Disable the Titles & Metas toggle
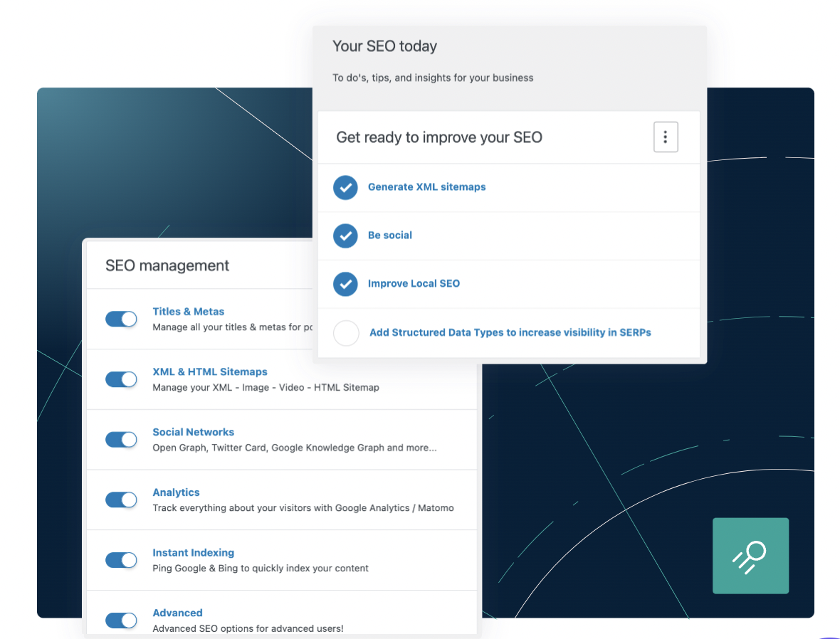The height and width of the screenshot is (639, 840). coord(121,319)
